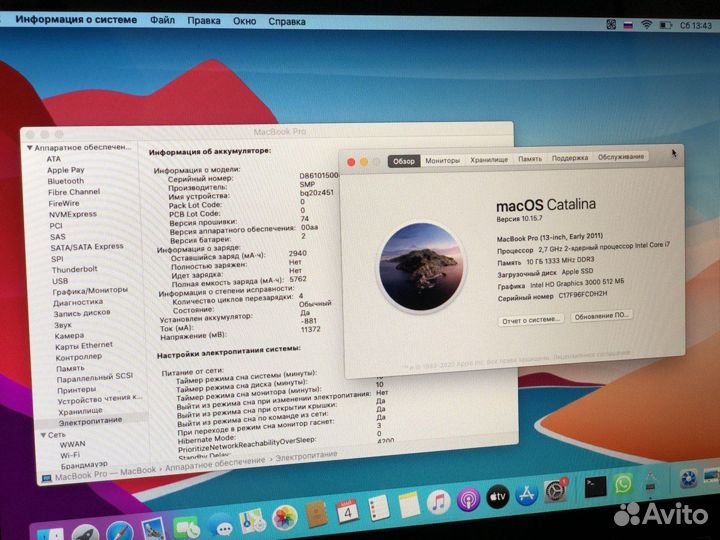Screen dimensions: 720x540
Task: Open the yellow Notes app in dock
Action: click(409, 505)
